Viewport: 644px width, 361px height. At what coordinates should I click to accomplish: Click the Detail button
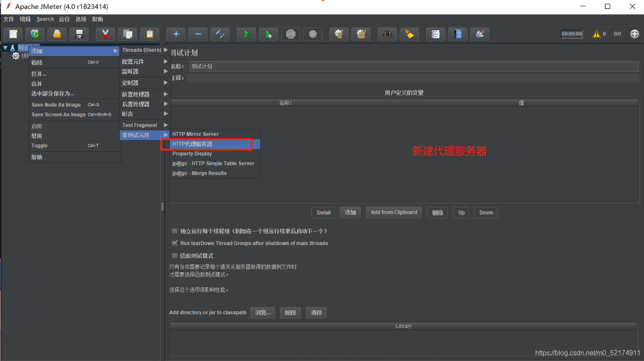tap(323, 212)
